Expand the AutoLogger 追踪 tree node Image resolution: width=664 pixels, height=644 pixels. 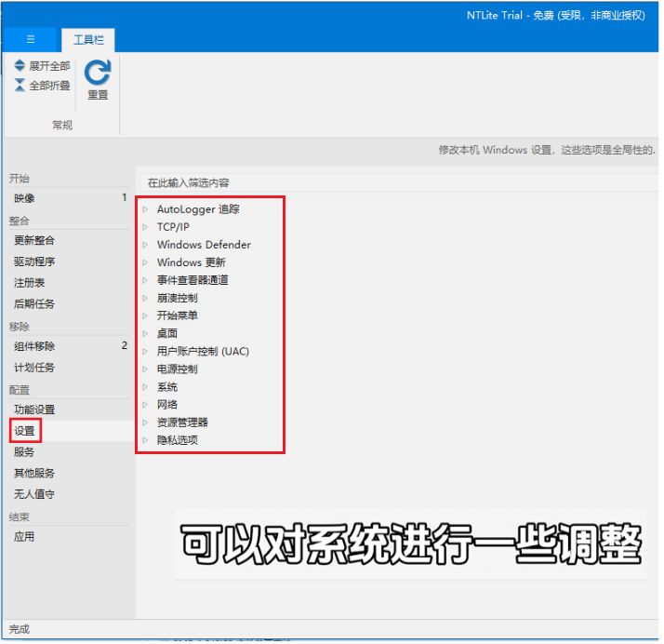[x=145, y=209]
